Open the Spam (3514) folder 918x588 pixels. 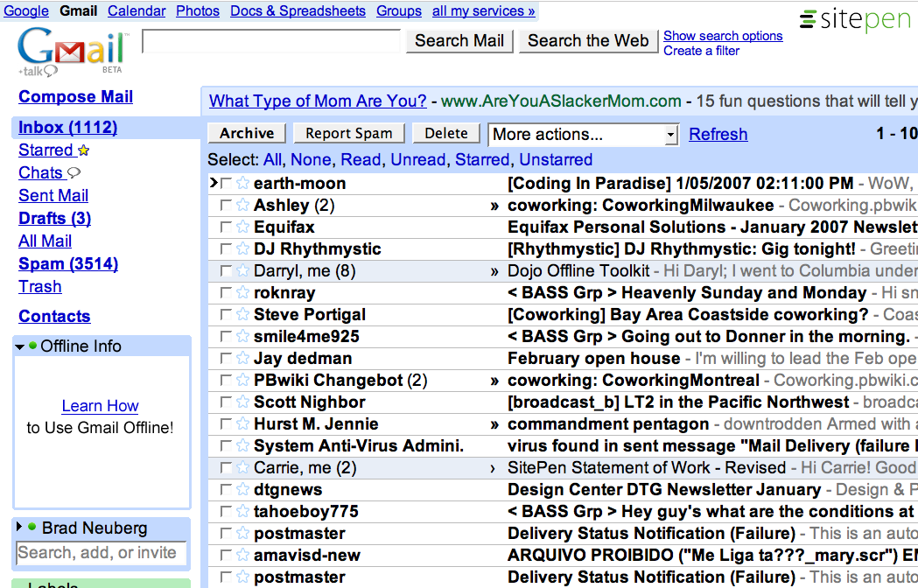(x=68, y=263)
